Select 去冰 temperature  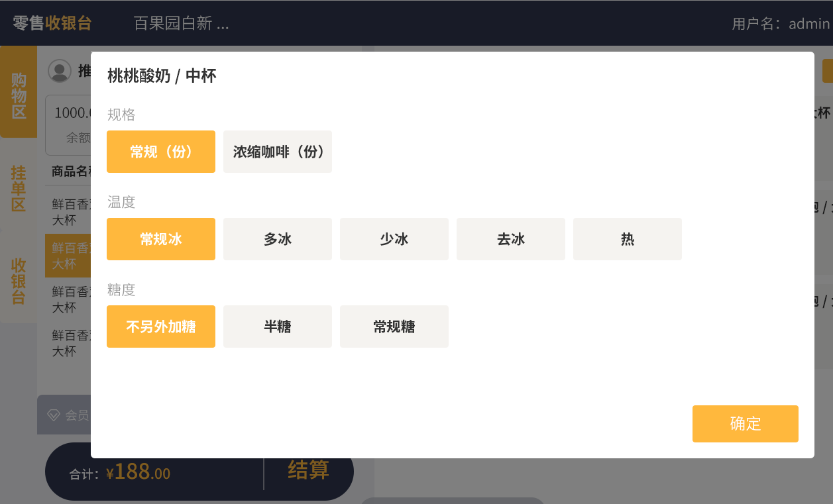(x=511, y=239)
